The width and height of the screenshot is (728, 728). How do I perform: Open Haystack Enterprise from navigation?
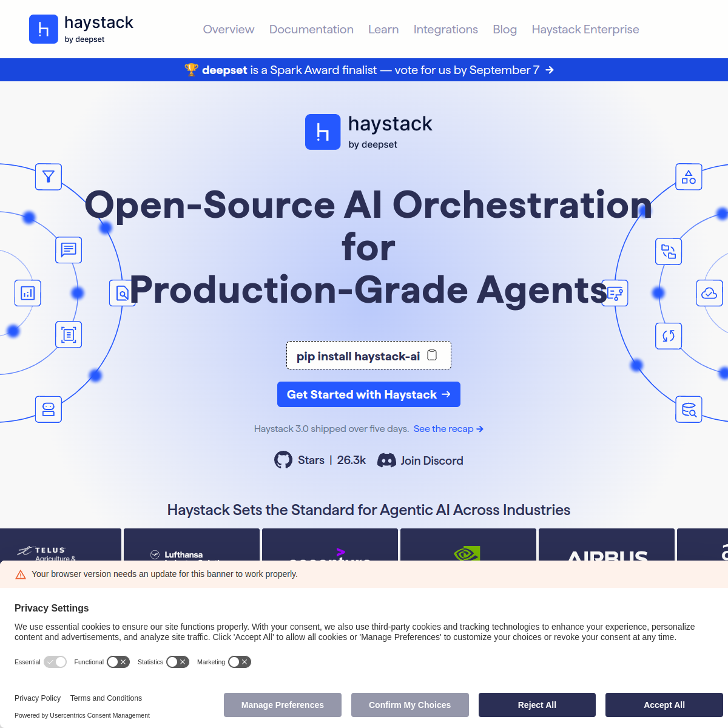coord(585,29)
